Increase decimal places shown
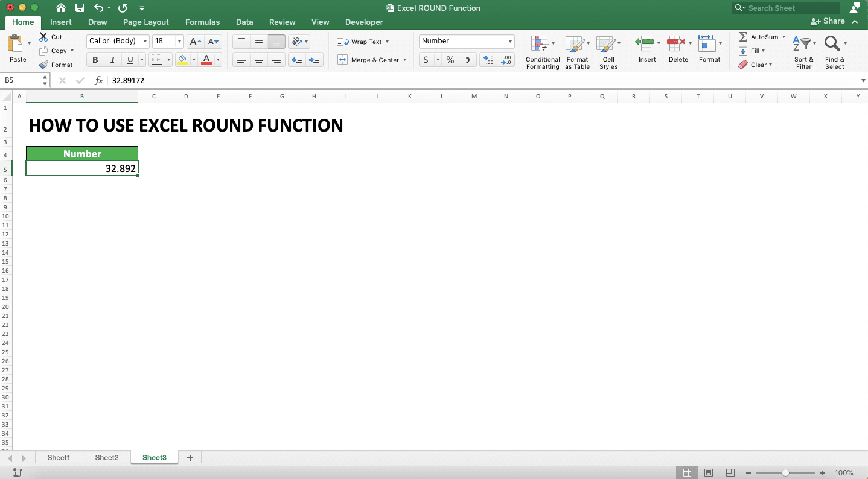The width and height of the screenshot is (868, 479). pos(488,60)
